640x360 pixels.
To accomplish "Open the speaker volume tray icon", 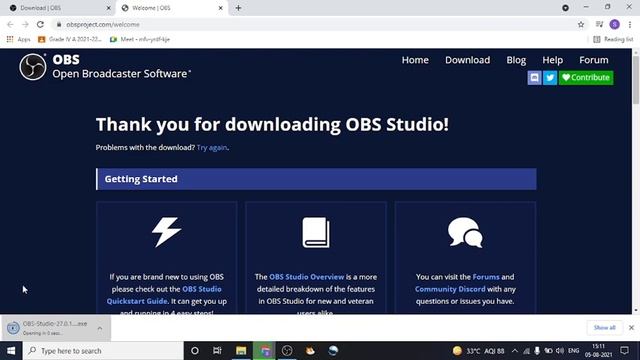I will [560, 351].
